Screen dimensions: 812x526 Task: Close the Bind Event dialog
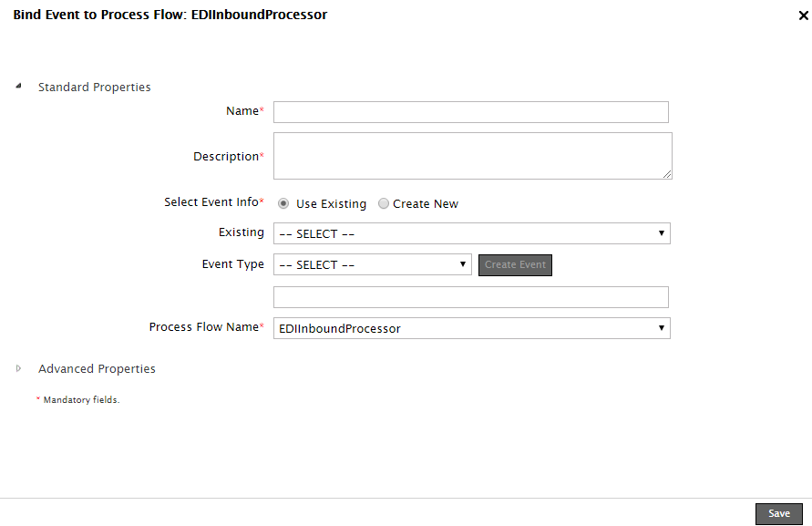pos(803,15)
